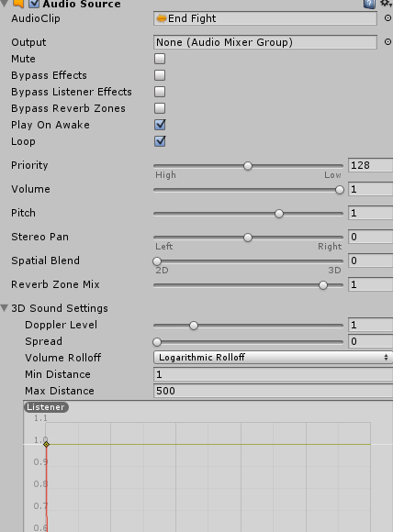This screenshot has width=393, height=532.
Task: Open the Audio Source help reference icon
Action: [369, 4]
